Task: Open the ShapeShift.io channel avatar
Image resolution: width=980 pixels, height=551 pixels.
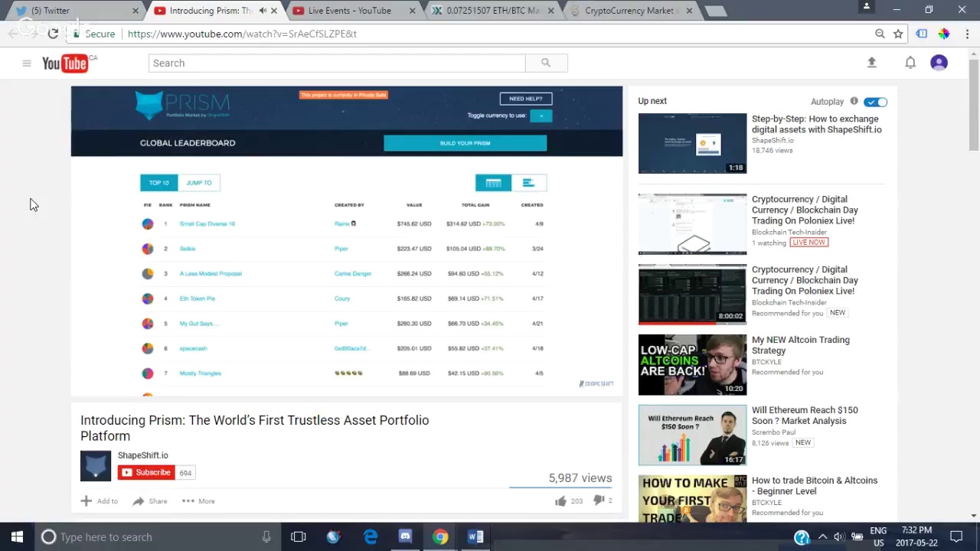Action: coord(96,466)
